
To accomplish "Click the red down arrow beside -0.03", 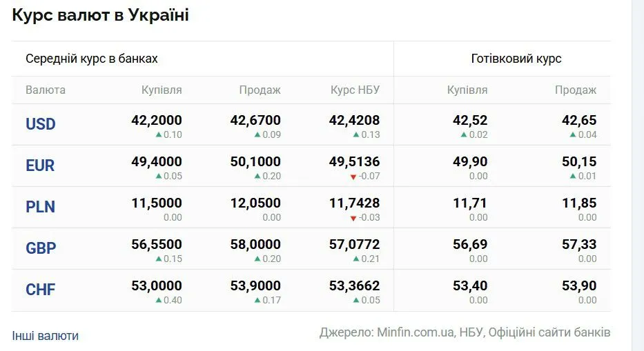I will 353,218.
